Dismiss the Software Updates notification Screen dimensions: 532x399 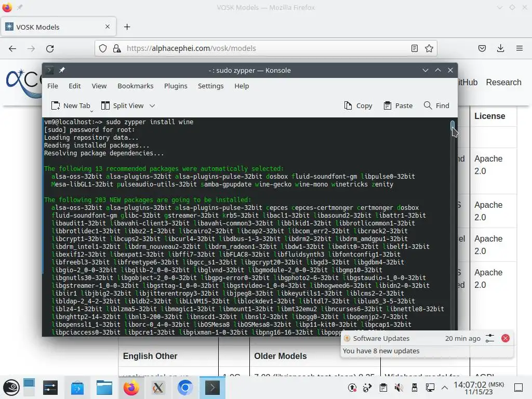click(505, 338)
